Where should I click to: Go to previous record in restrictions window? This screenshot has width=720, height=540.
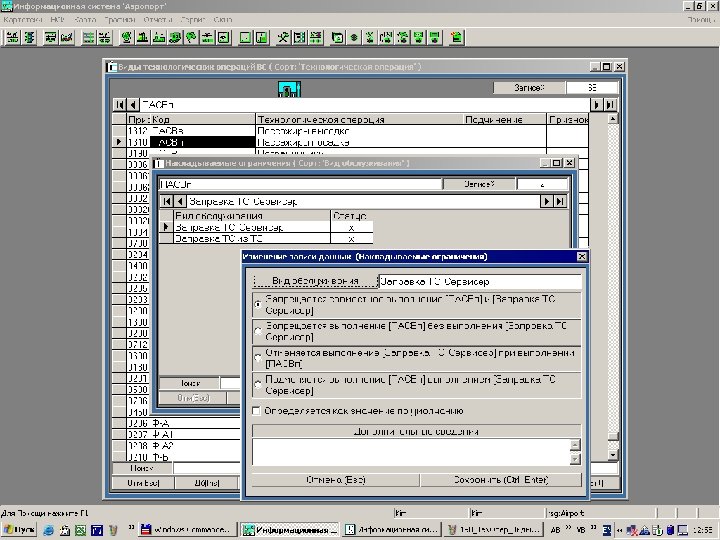tap(180, 202)
